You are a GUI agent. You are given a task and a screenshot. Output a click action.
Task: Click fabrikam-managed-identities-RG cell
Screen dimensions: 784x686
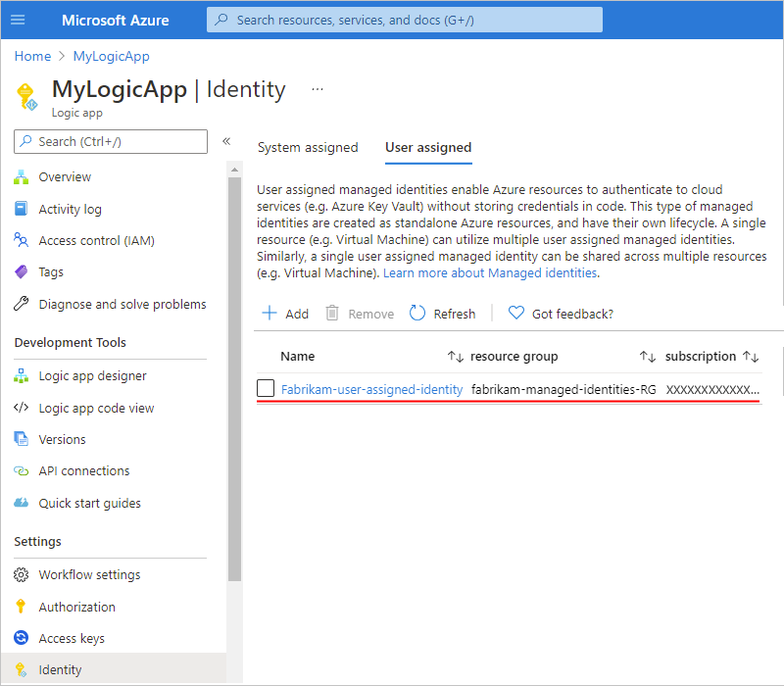[x=563, y=389]
